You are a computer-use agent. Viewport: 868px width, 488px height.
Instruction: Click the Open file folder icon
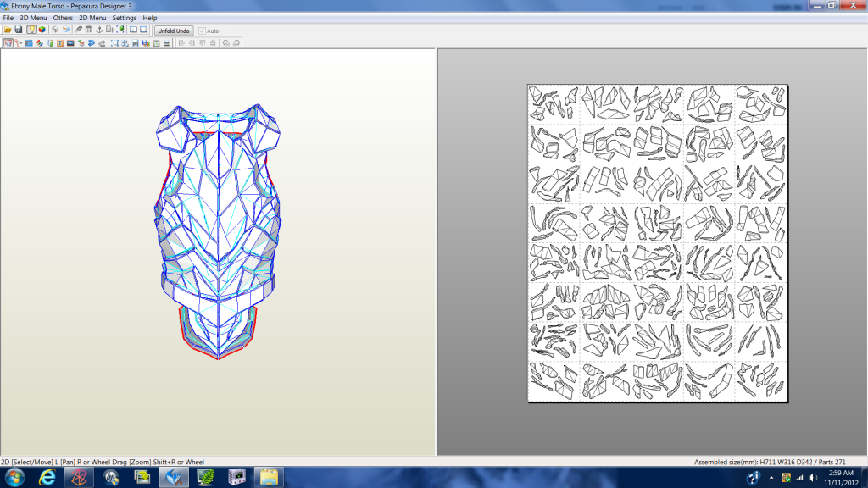click(x=8, y=30)
